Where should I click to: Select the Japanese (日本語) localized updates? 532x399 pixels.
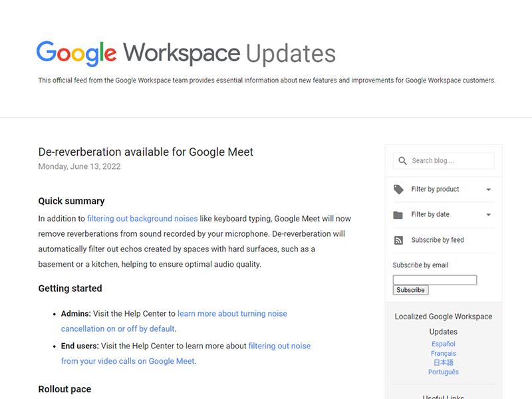(444, 362)
